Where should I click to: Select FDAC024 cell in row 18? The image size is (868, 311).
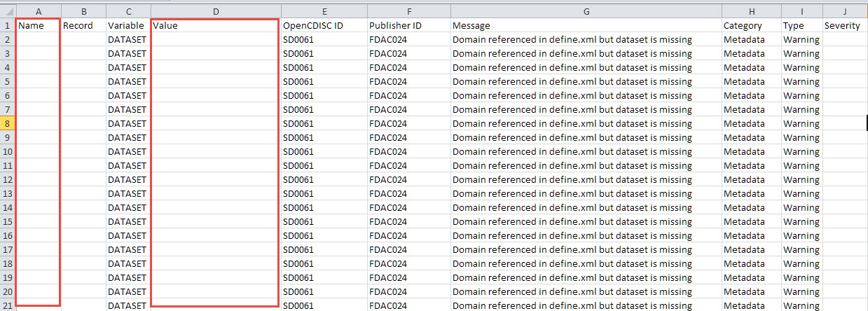pyautogui.click(x=408, y=263)
